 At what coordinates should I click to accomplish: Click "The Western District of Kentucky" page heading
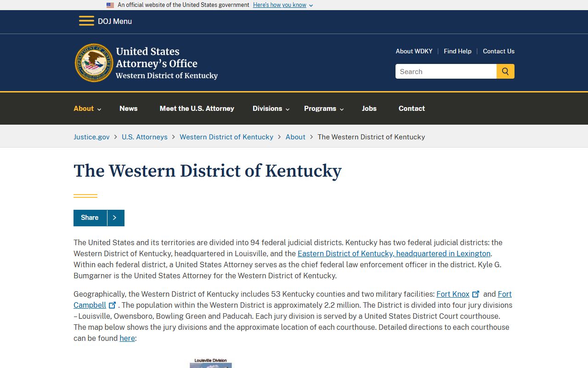point(208,171)
